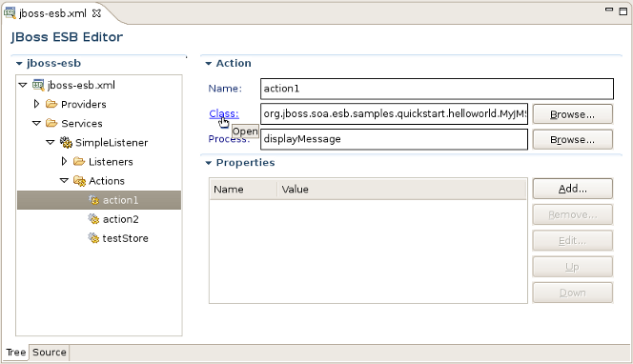This screenshot has width=633, height=364.
Task: Click the Edit... property button
Action: point(572,241)
